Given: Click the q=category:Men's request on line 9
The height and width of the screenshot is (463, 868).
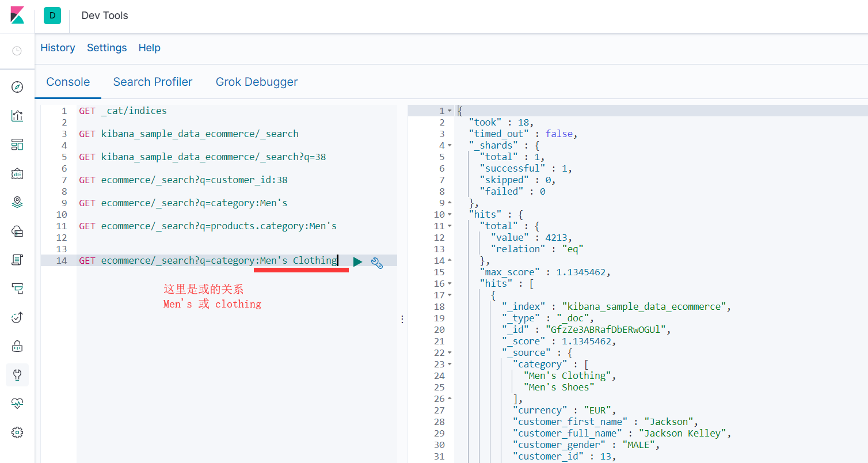Looking at the screenshot, I should 183,203.
